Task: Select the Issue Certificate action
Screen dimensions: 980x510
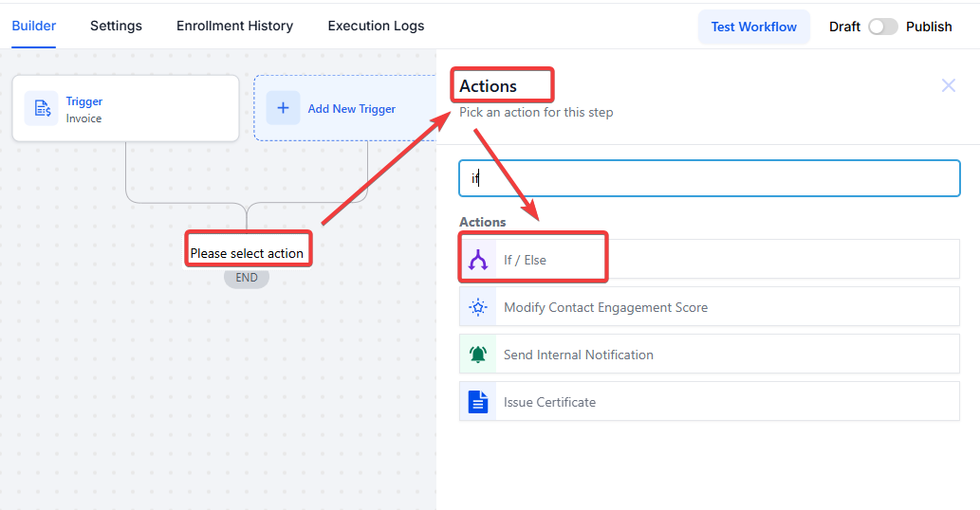Action: pos(710,401)
